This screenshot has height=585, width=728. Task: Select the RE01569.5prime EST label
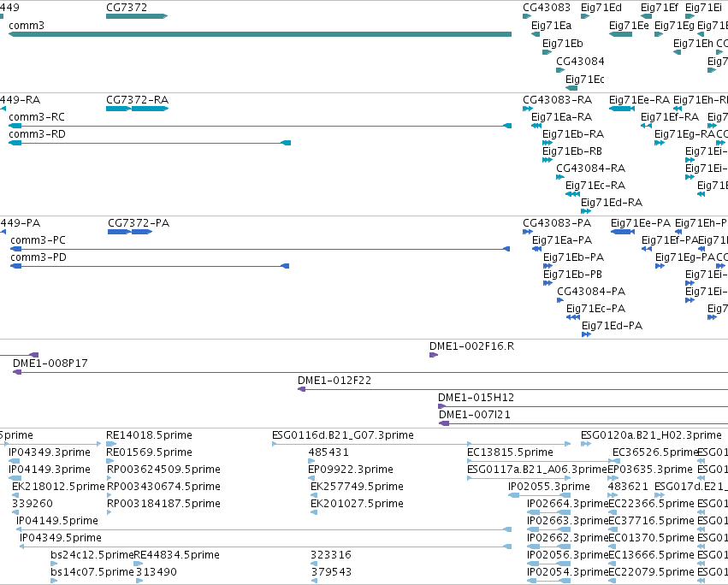tap(149, 452)
